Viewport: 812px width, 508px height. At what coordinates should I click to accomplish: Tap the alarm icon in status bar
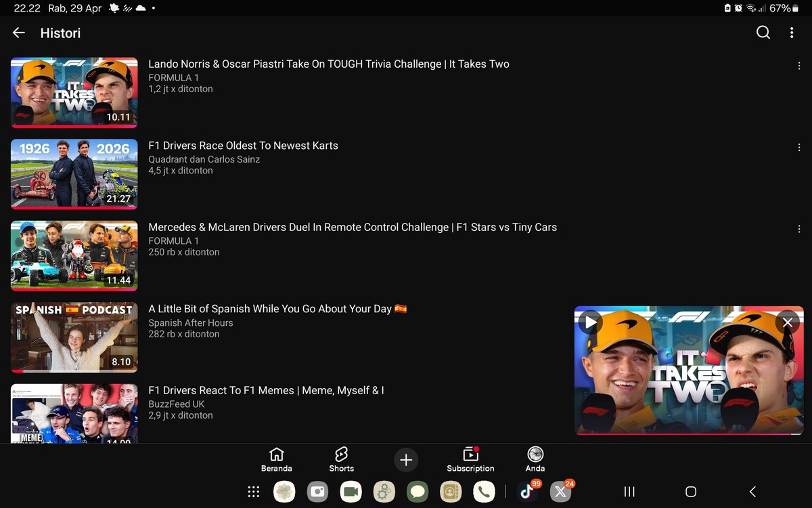pyautogui.click(x=738, y=8)
